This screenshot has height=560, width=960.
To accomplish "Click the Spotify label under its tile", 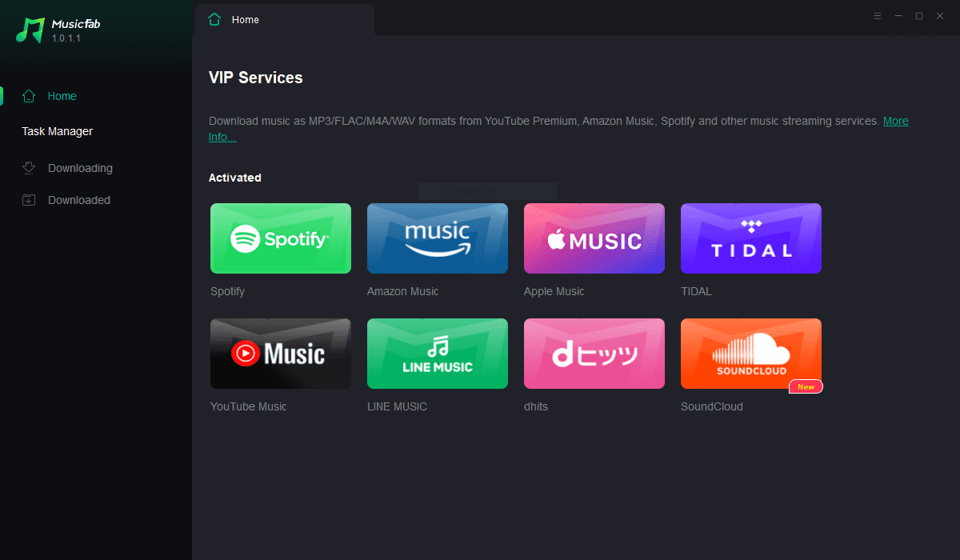I will point(227,291).
